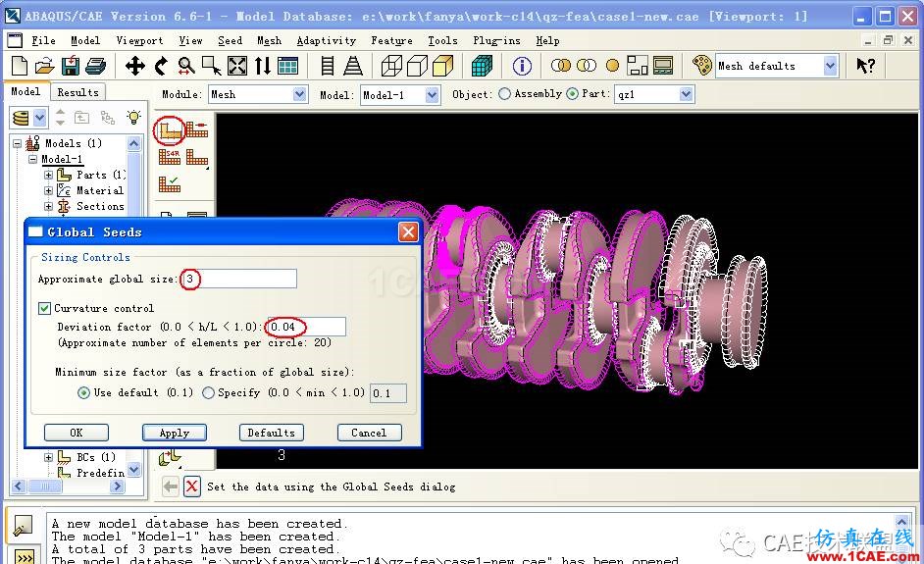Select wireframe render style
Viewport: 924px width, 564px height.
[x=391, y=66]
